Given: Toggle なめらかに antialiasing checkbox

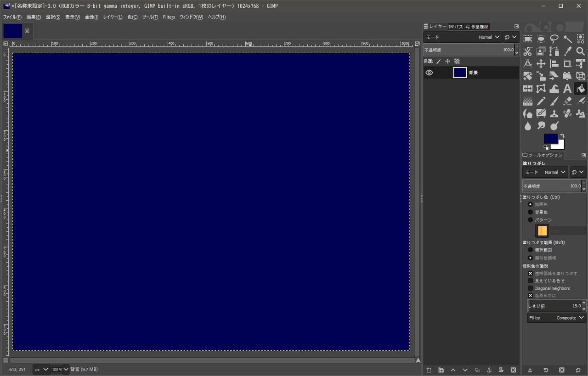Looking at the screenshot, I should point(530,296).
